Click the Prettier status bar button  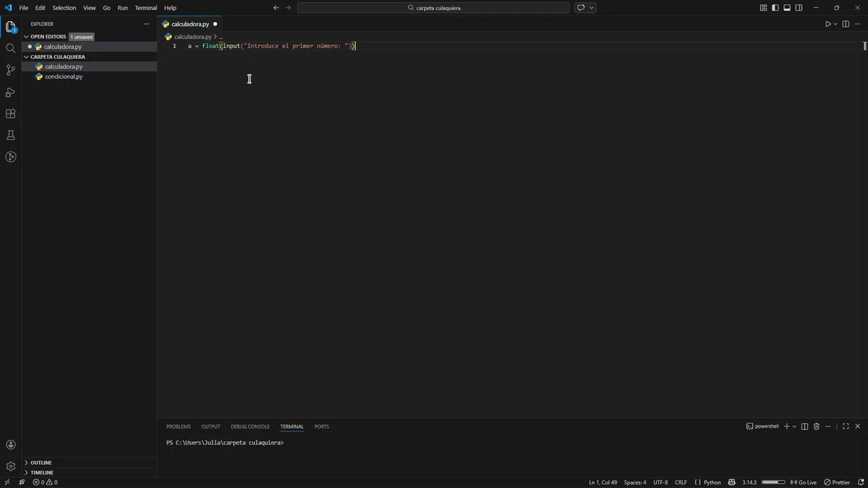click(x=837, y=483)
